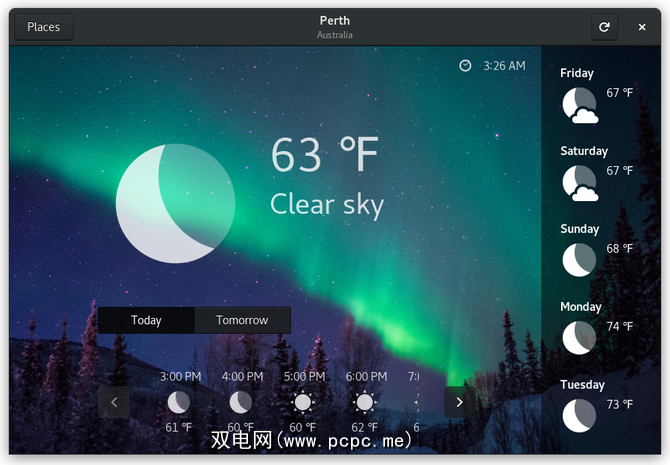
Task: Click the 5:00 PM sun icon
Action: (303, 402)
